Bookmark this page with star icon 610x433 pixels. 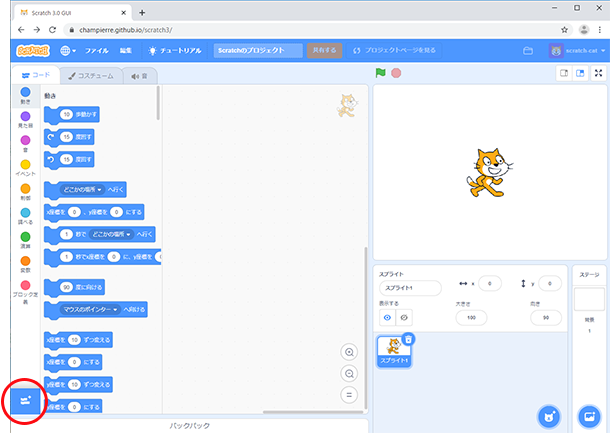click(564, 30)
